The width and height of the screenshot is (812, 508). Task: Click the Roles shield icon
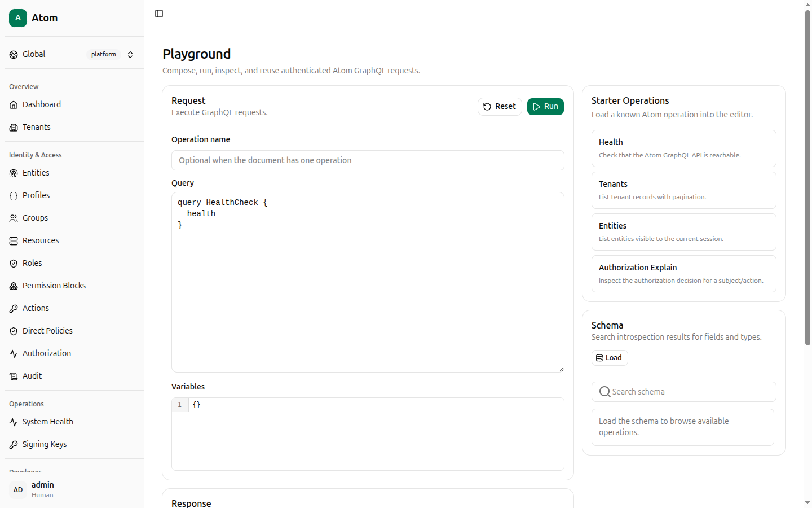pyautogui.click(x=14, y=264)
